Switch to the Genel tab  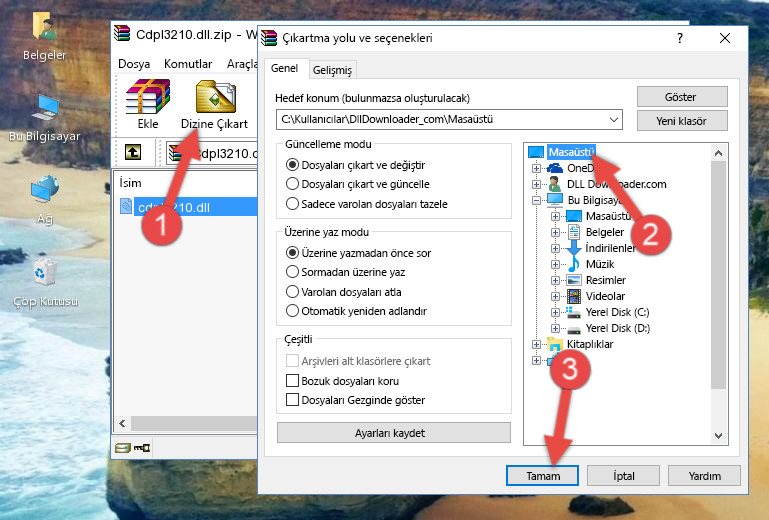(284, 68)
